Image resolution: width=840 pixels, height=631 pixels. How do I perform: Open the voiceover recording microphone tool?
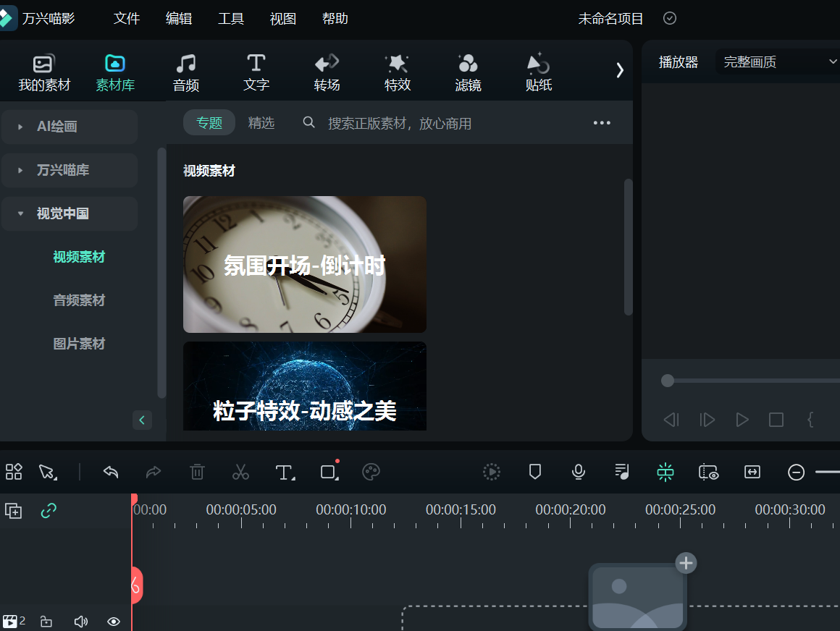pos(578,472)
